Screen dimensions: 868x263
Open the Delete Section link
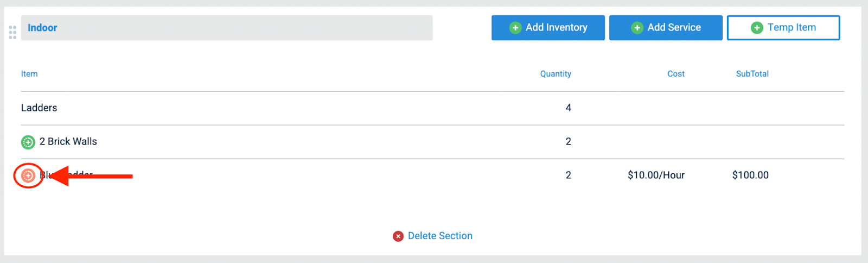coord(440,236)
